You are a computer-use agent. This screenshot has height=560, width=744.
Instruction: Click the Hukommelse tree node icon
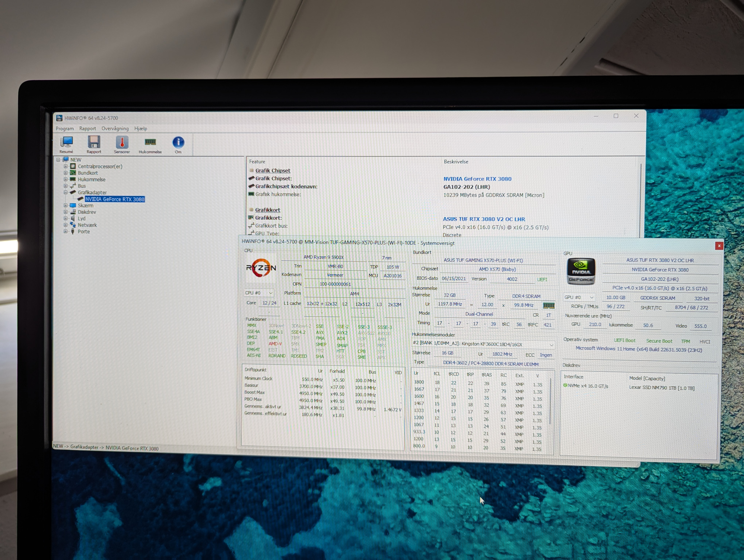(x=73, y=180)
